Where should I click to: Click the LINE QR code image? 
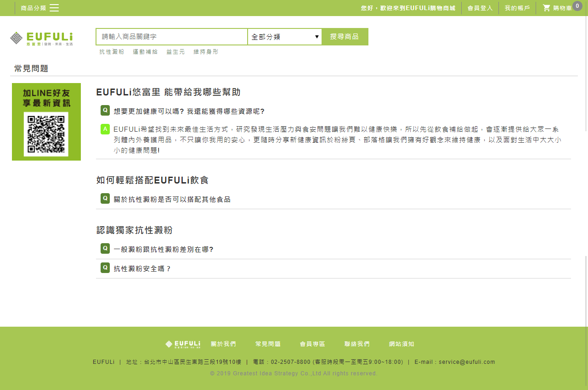[x=46, y=134]
